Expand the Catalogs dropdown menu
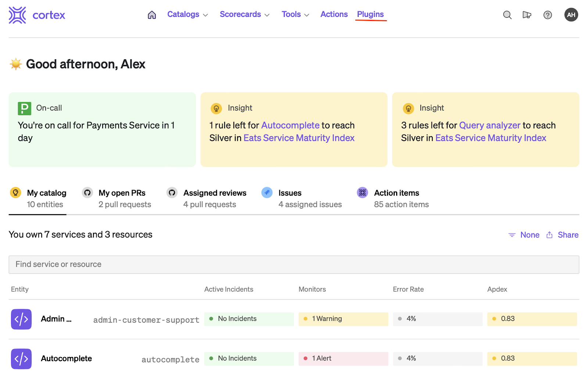Viewport: 588px width, 377px height. (187, 14)
